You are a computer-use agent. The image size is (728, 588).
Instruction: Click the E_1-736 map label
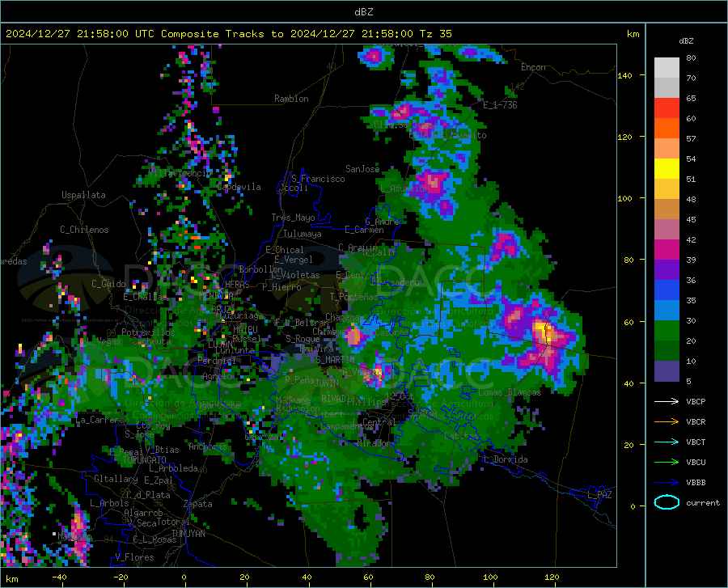point(500,105)
